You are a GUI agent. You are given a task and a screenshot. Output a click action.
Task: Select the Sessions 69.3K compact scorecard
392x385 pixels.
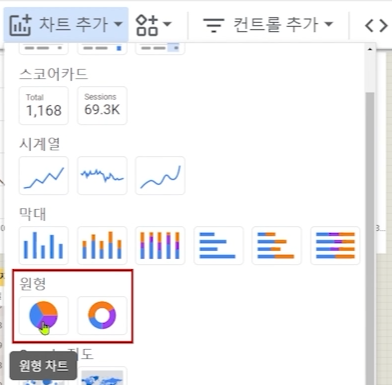[102, 105]
